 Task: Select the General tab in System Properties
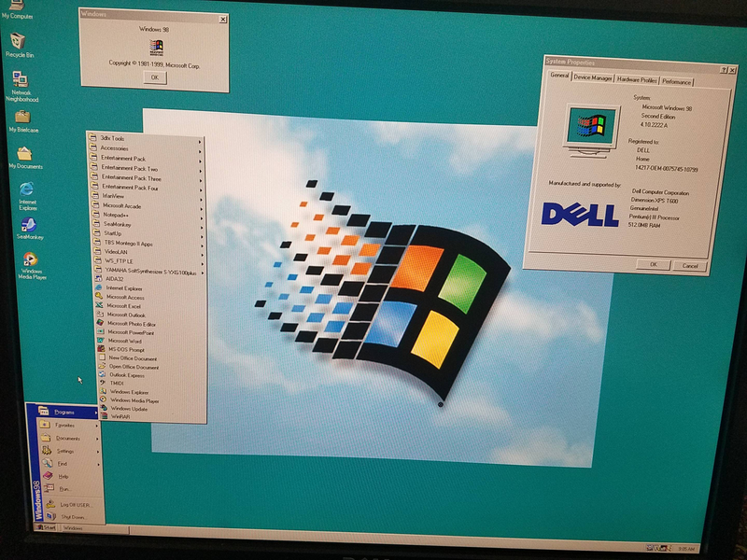559,76
